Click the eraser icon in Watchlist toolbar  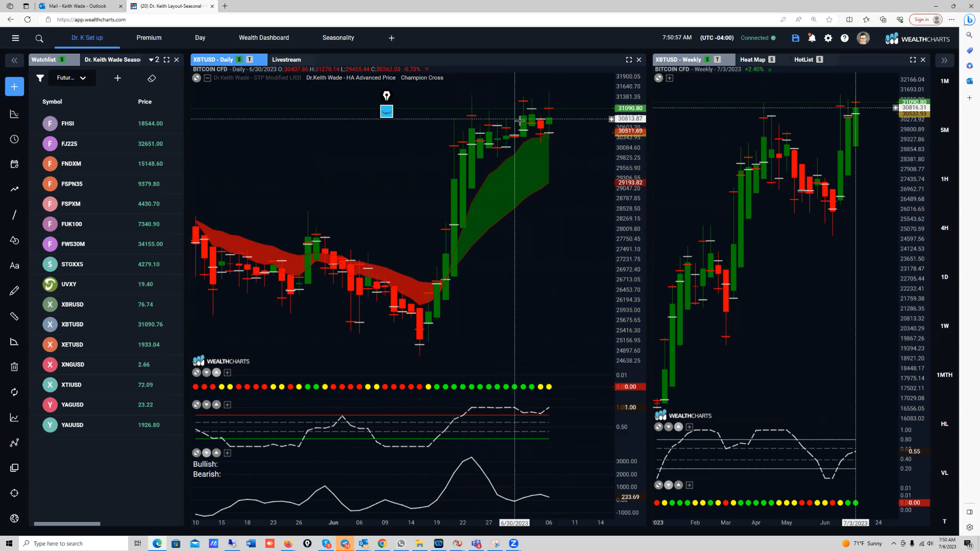pyautogui.click(x=152, y=78)
